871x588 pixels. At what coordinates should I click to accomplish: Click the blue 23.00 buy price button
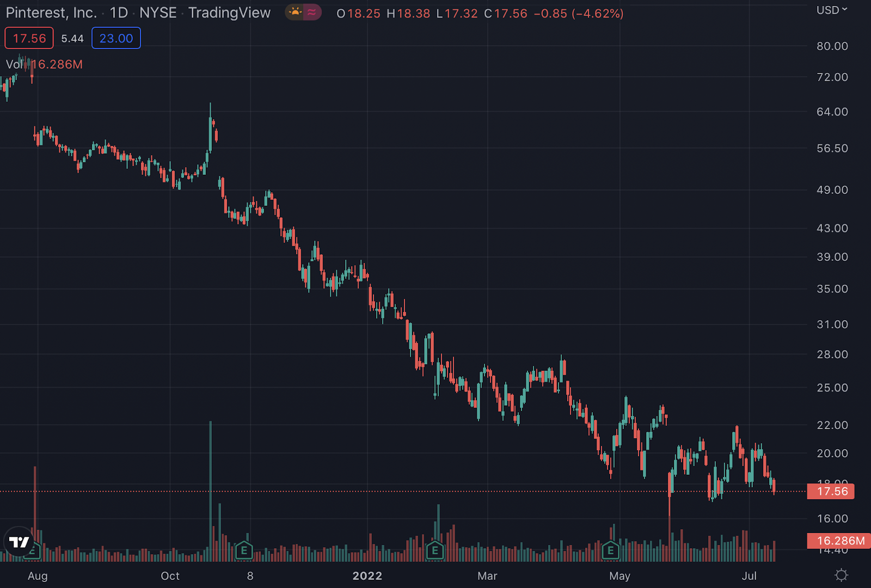pos(116,38)
